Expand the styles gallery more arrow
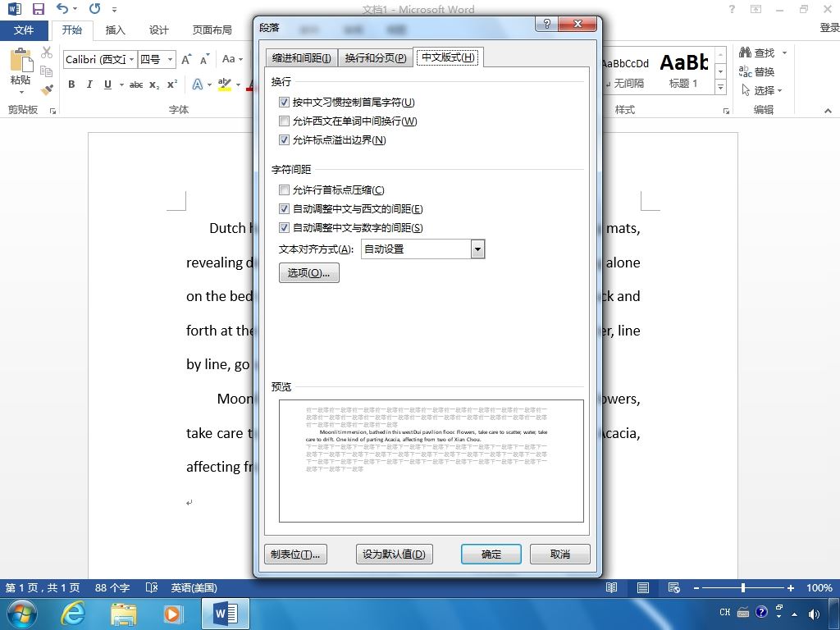 coord(720,87)
